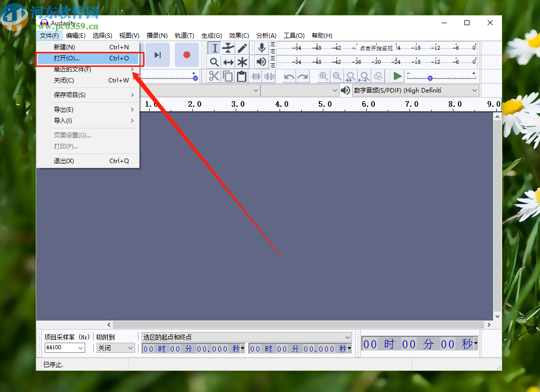Open the 选区的起点和终点 dropdown

click(247, 337)
